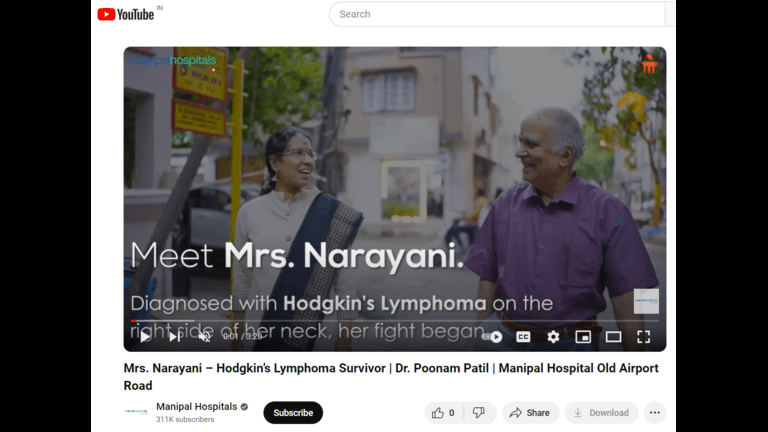Share the video
768x432 pixels.
tap(530, 412)
